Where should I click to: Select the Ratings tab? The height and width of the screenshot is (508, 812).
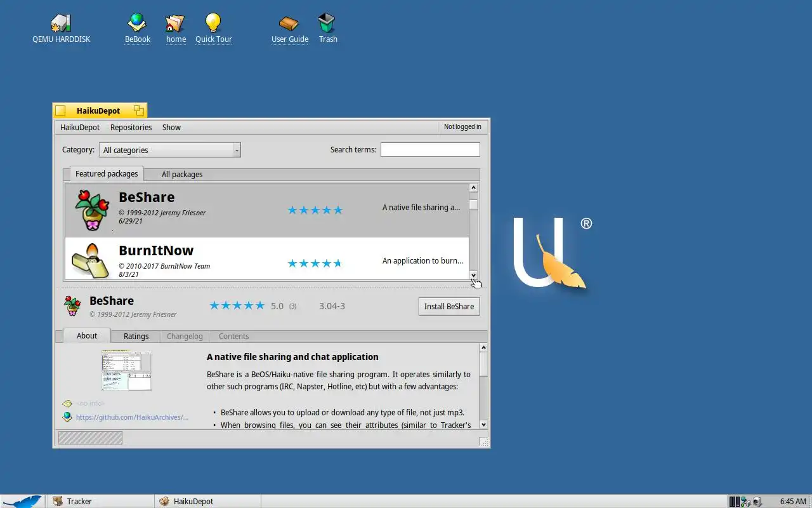coord(136,337)
